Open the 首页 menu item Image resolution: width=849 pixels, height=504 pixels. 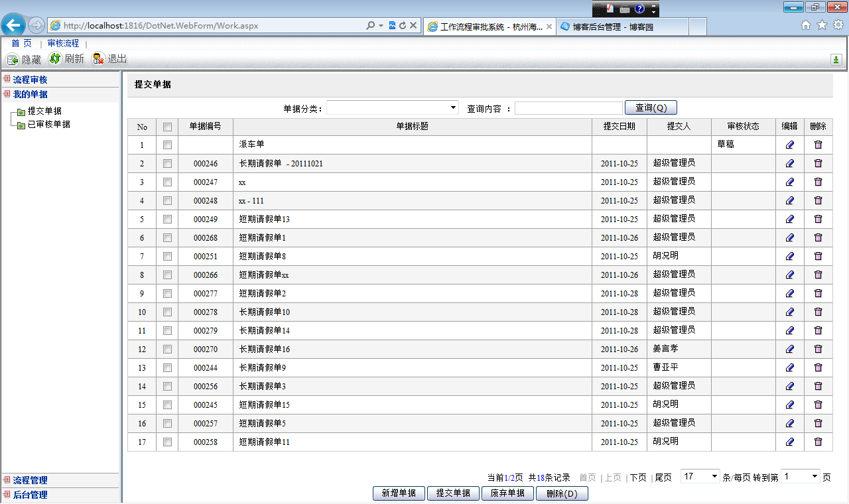(x=21, y=43)
